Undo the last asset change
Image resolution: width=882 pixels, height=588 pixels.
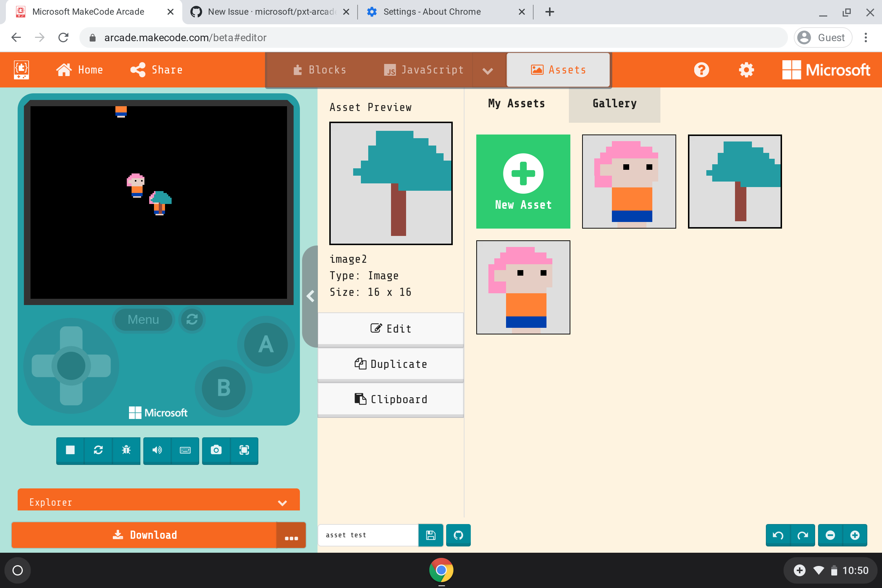(x=777, y=535)
